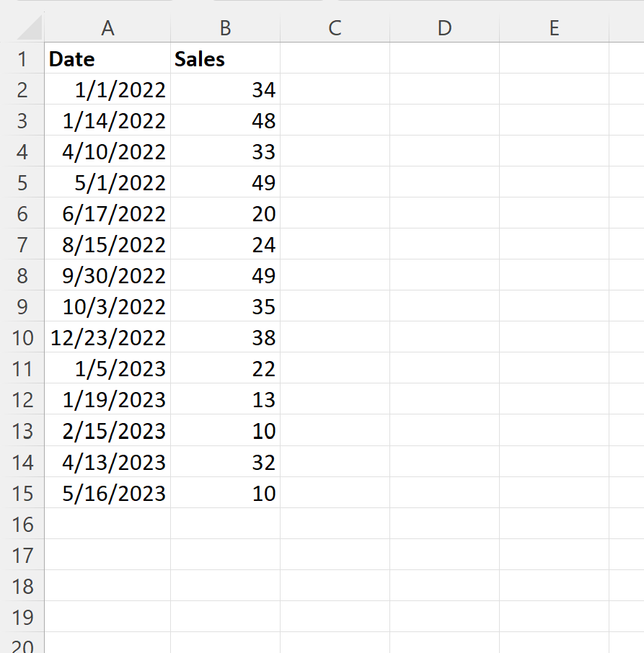The image size is (644, 653).
Task: Select empty cell E16
Action: [x=554, y=525]
